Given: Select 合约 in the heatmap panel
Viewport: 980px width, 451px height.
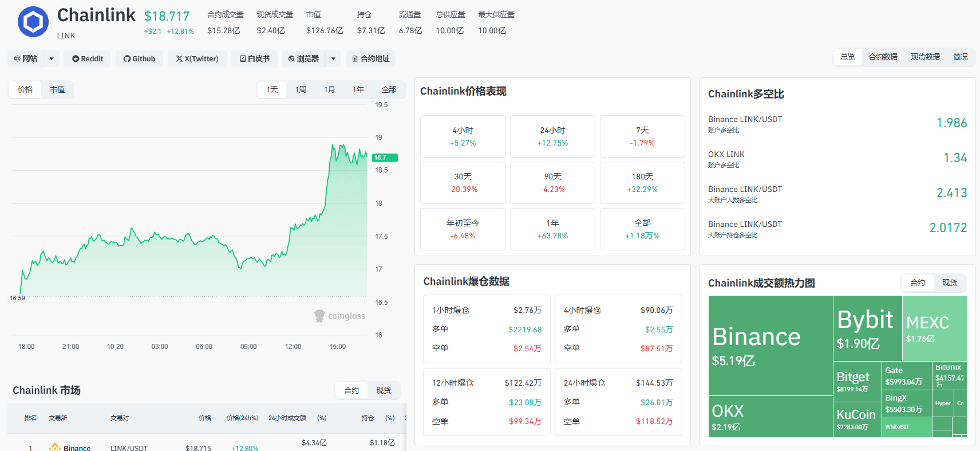Looking at the screenshot, I should pos(918,283).
